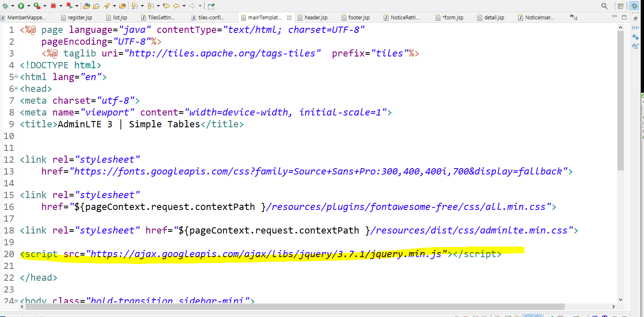Viewport: 644px width, 317px height.
Task: Switch to the header.jsp tab
Action: 313,18
